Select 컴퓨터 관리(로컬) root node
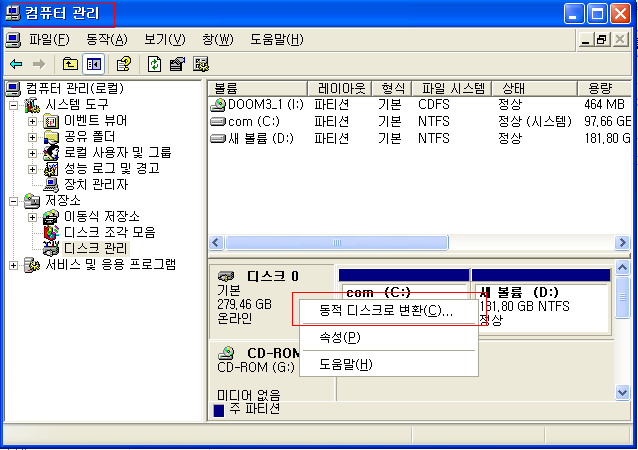Screen dimensions: 638x450 click(x=75, y=89)
